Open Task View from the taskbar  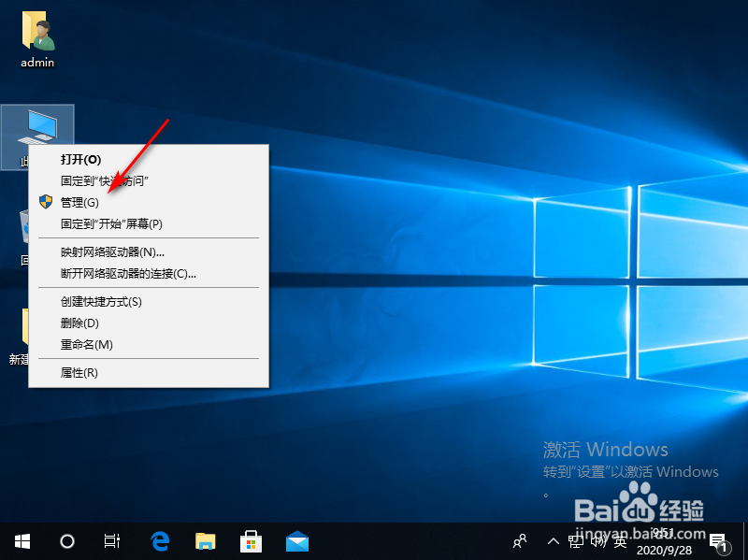[112, 540]
